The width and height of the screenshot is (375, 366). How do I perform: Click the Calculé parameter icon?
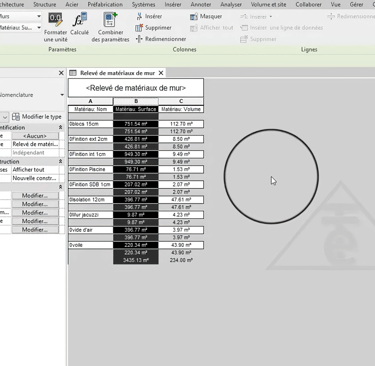coord(80,24)
